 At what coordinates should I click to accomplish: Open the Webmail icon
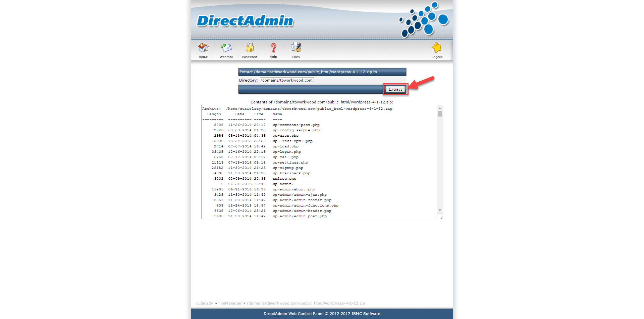pyautogui.click(x=226, y=48)
